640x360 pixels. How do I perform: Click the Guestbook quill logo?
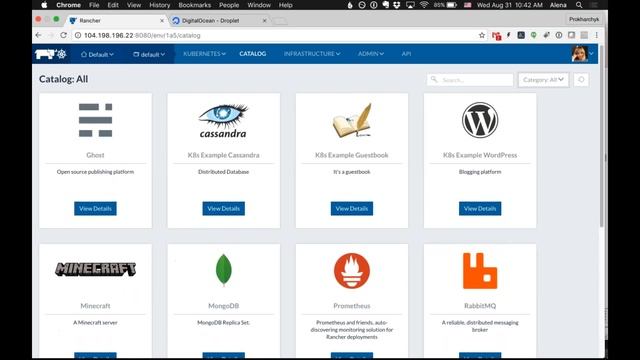pos(352,120)
